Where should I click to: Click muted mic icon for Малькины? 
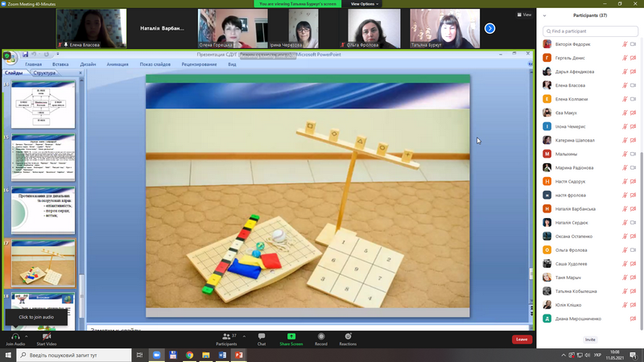625,154
